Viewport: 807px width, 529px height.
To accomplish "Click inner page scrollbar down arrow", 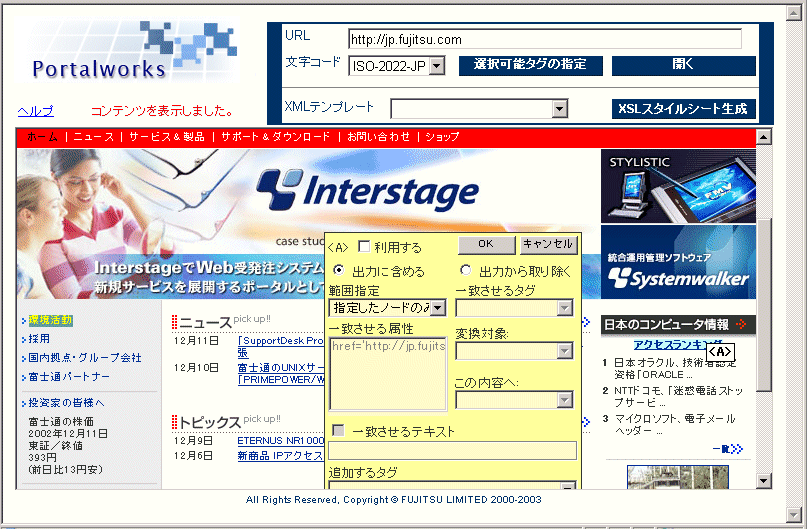I will (764, 481).
